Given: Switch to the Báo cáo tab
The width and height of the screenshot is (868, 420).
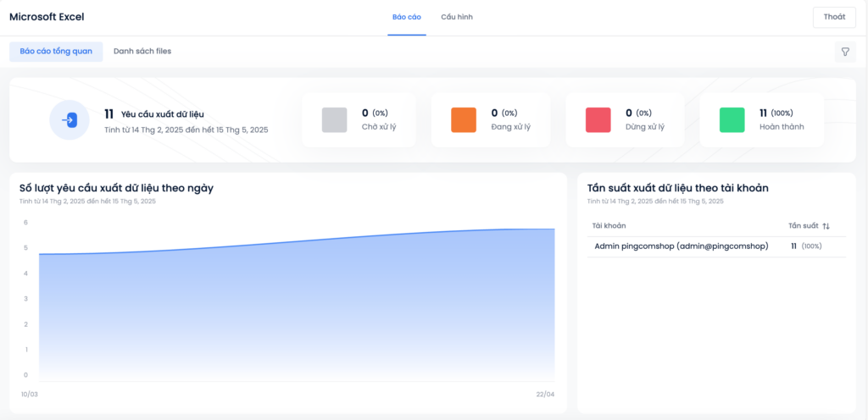Looking at the screenshot, I should [407, 17].
